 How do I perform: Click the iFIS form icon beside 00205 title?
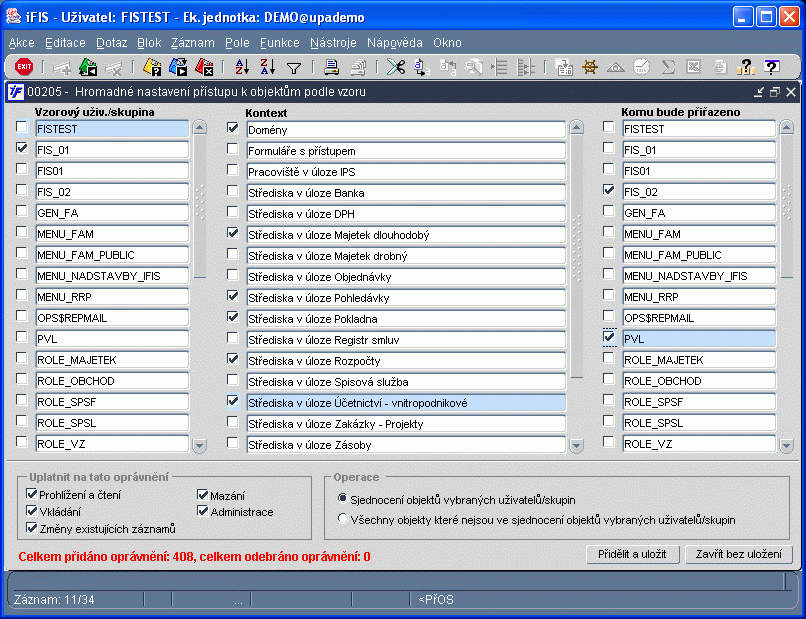tap(15, 92)
